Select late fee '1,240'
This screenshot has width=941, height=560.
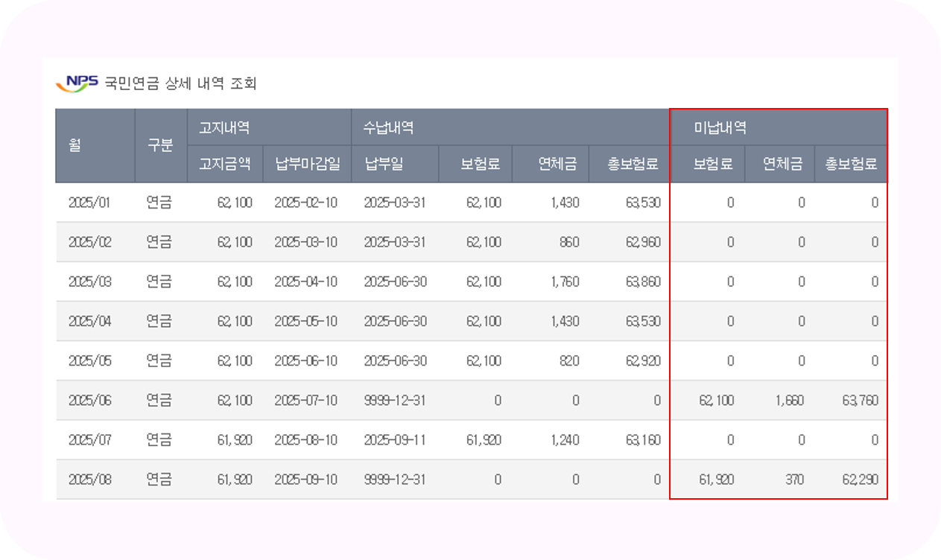click(565, 439)
